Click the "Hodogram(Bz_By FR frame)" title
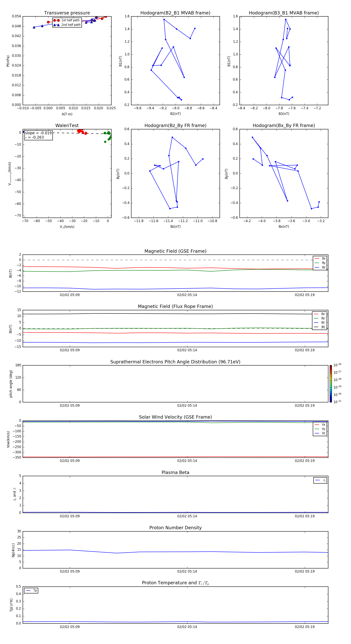Screen dimensions: 351x644 coord(175,125)
